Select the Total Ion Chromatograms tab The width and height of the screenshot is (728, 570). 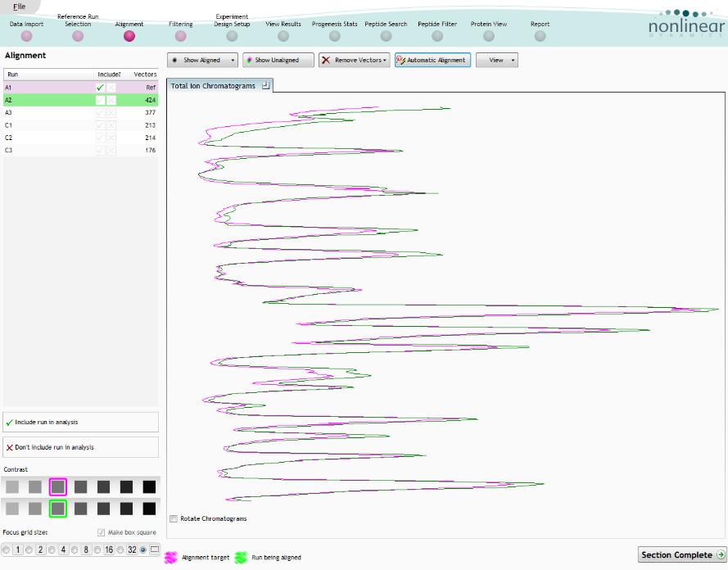click(213, 86)
